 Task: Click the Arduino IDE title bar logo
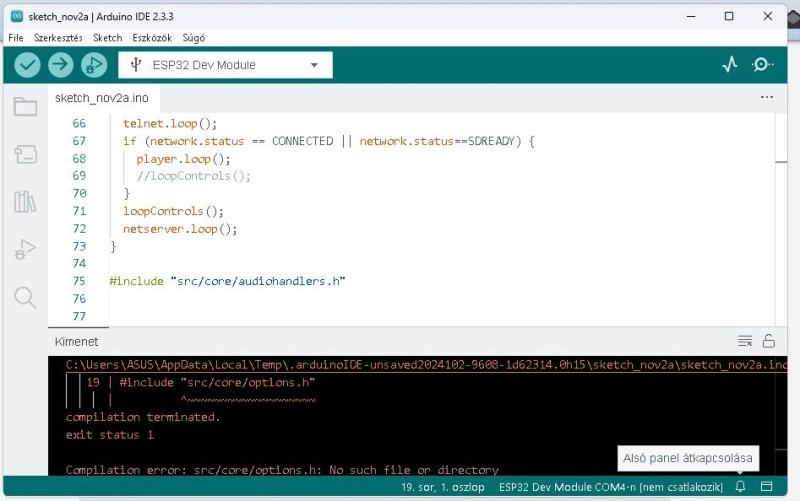click(17, 16)
